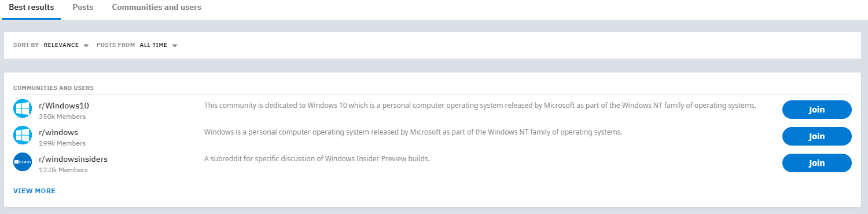Click the r/windowsinsiders description text

(x=317, y=159)
